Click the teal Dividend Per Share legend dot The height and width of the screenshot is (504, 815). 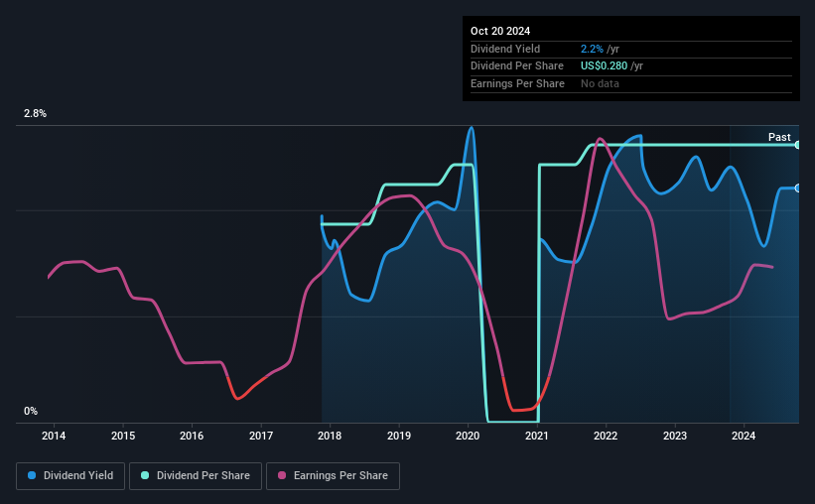(145, 475)
